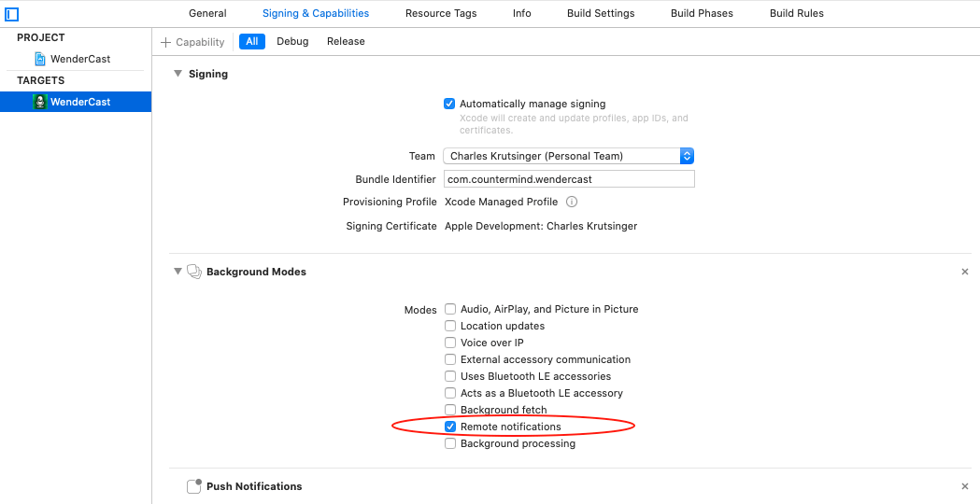980x504 pixels.
Task: Click the Bundle Identifier text field
Action: click(x=568, y=179)
